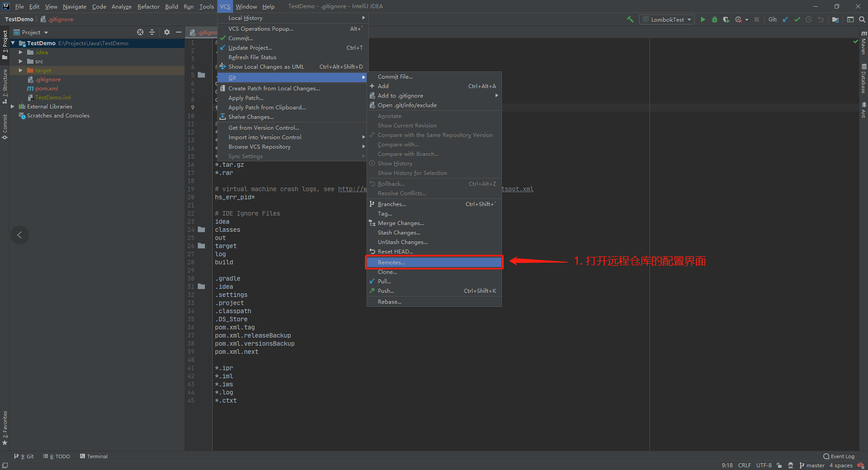Viewport: 868px width, 470px height.
Task: Expand the src folder
Action: pos(20,61)
